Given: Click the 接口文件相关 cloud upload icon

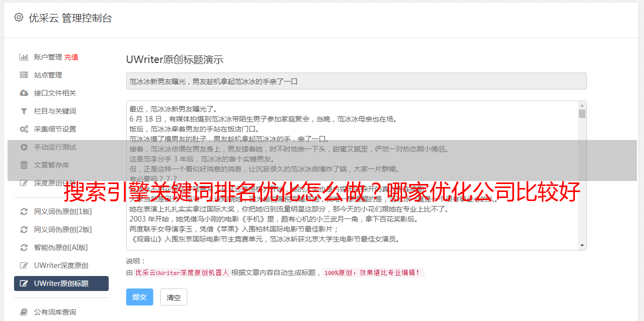Looking at the screenshot, I should [24, 93].
